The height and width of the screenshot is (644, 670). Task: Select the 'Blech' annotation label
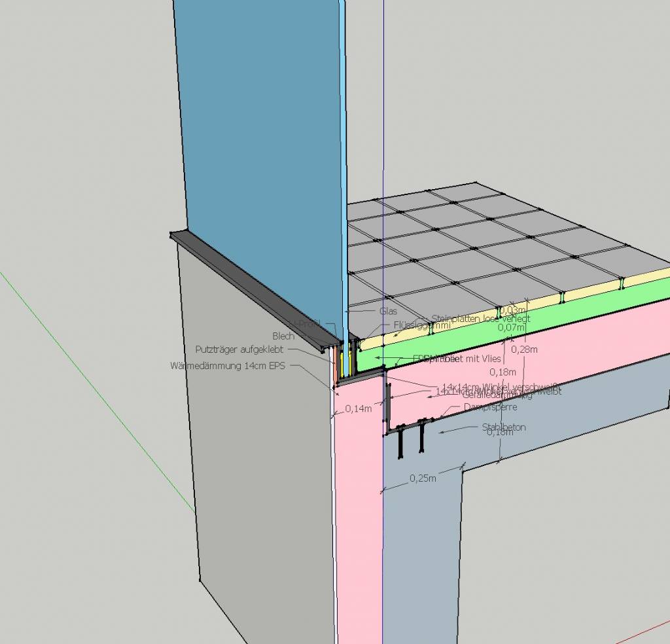pyautogui.click(x=283, y=336)
